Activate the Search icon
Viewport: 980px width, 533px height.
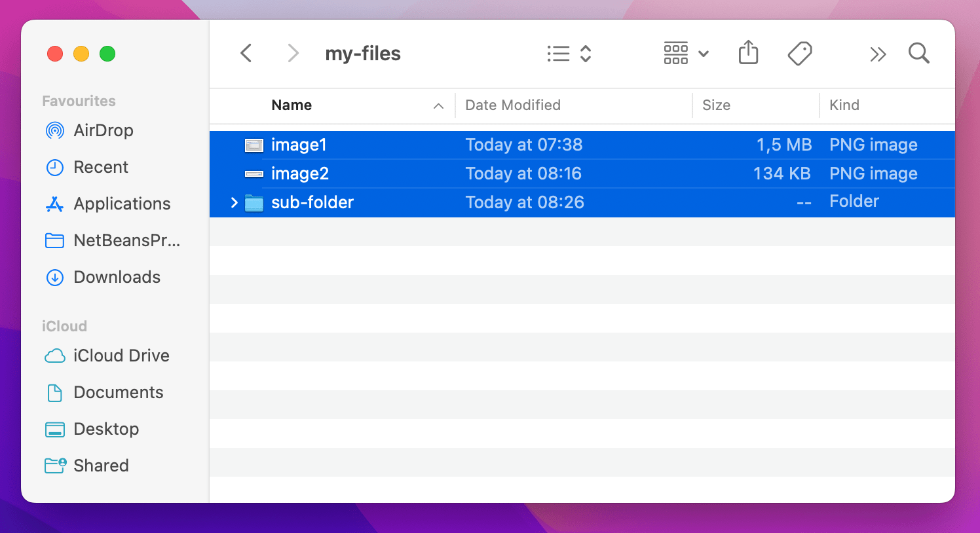click(x=918, y=53)
